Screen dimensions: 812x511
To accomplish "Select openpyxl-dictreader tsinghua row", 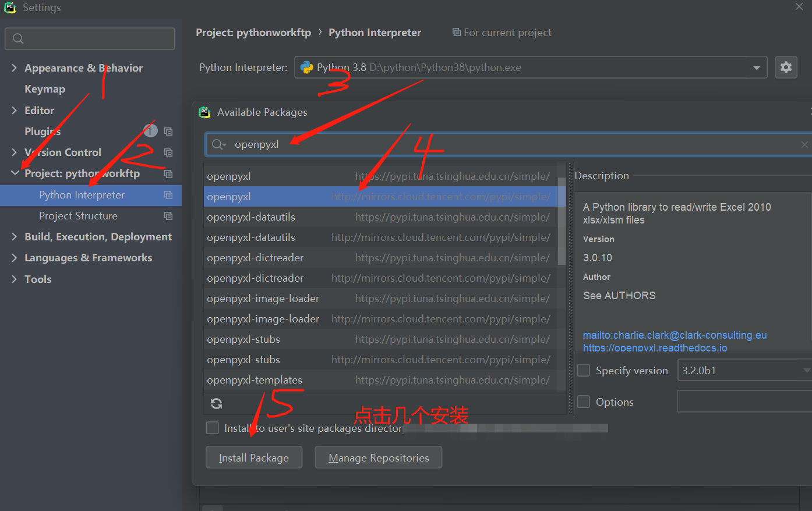I will point(380,258).
